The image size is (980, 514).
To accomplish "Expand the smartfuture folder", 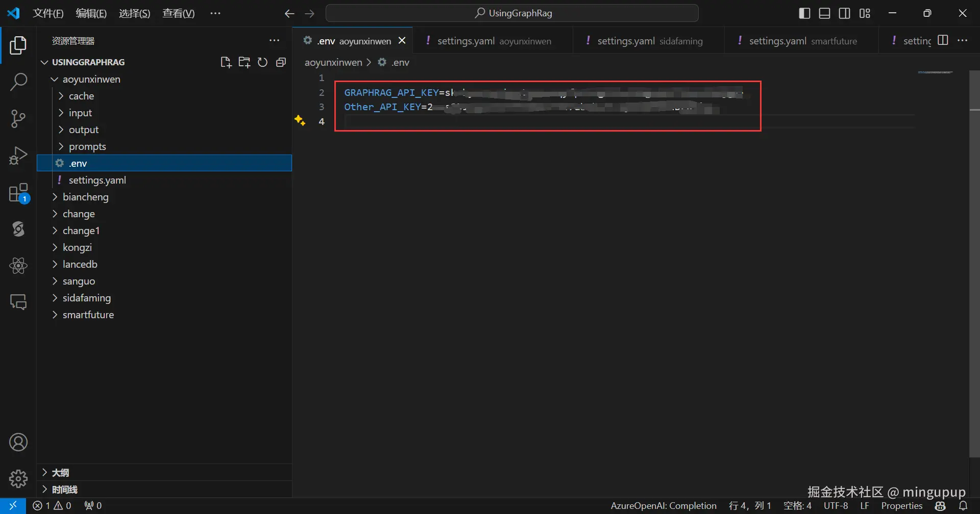I will tap(55, 315).
